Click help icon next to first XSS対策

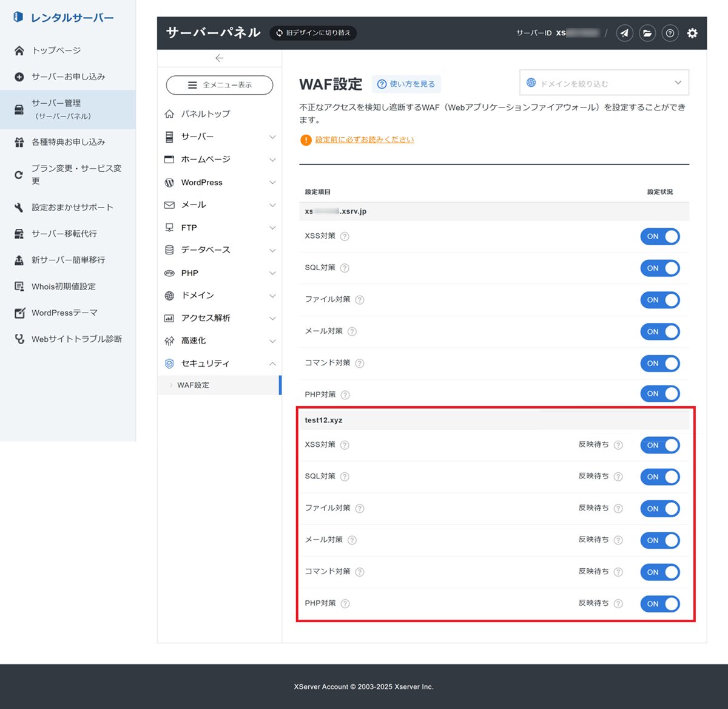(345, 236)
